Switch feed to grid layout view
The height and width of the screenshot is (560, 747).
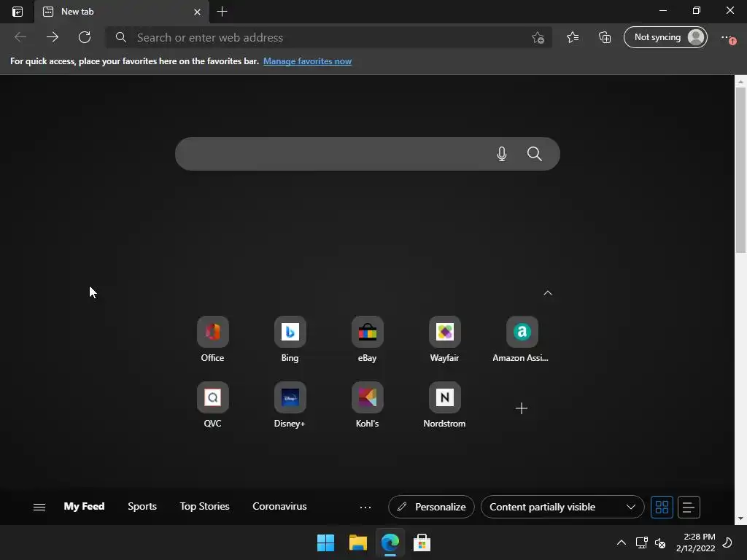[x=662, y=507]
